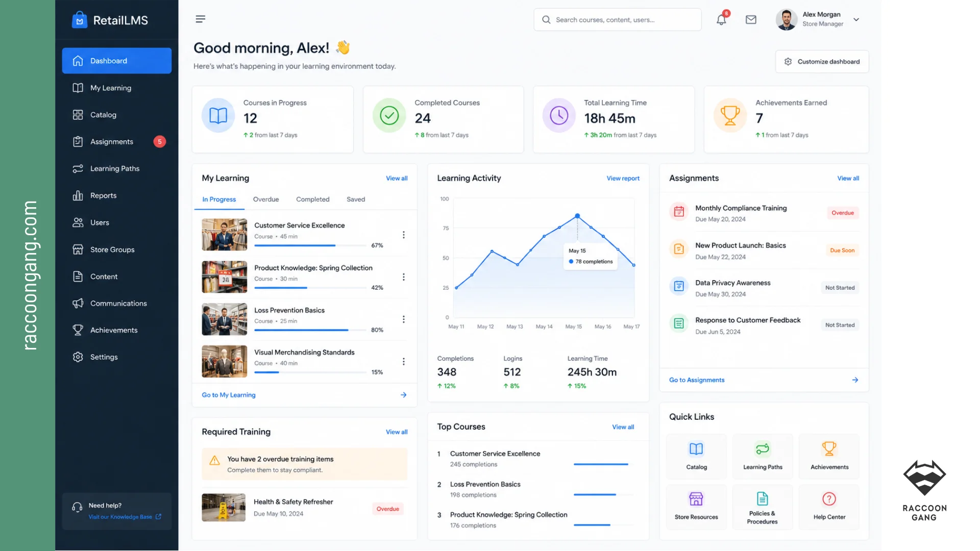Click the Store Groups storefront icon
The height and width of the screenshot is (551, 980).
(x=78, y=249)
